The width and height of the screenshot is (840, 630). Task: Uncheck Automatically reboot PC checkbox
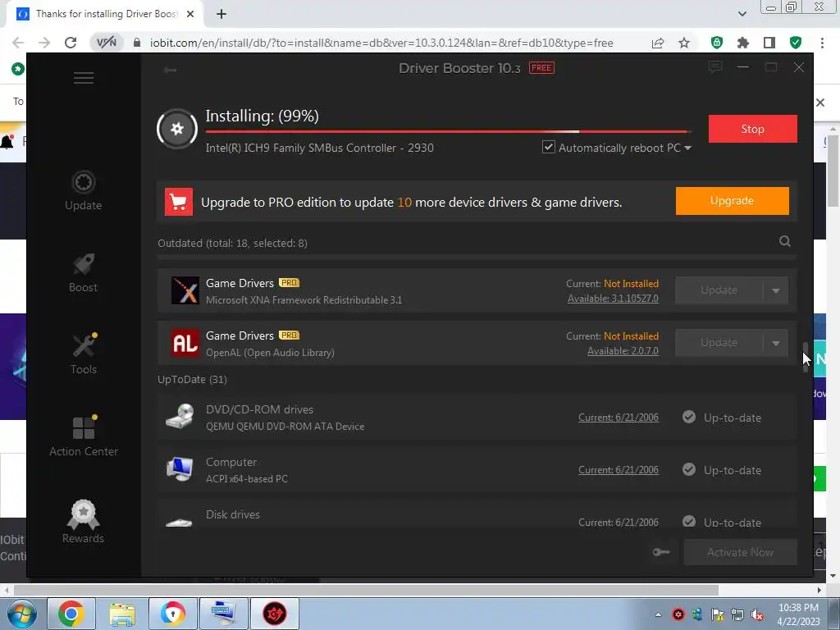tap(549, 147)
